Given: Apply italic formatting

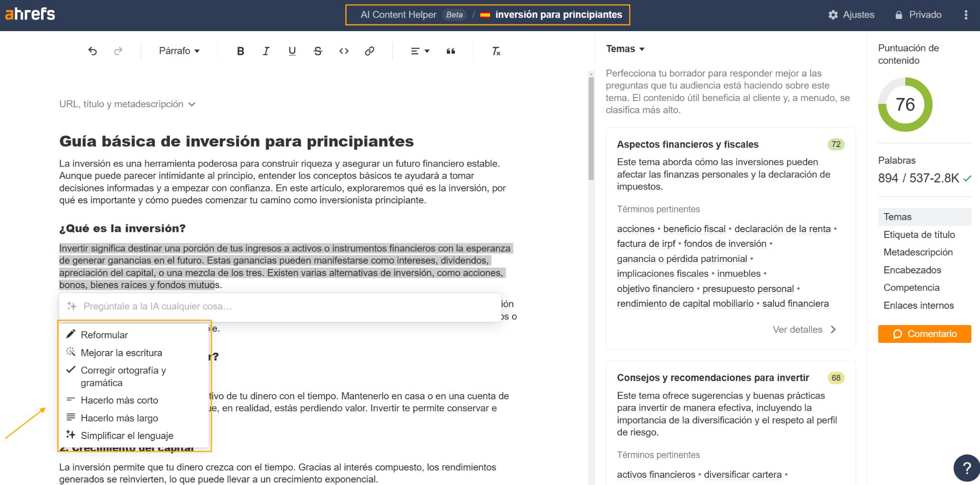Looking at the screenshot, I should point(266,51).
